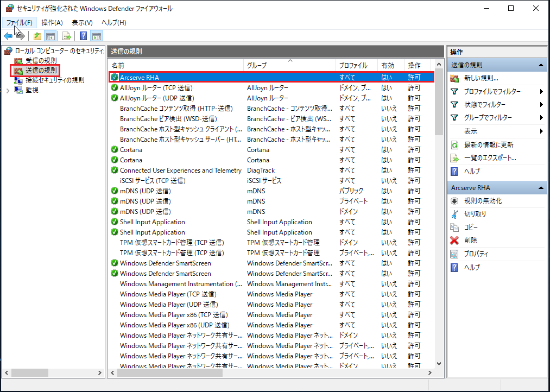
Task: Collapse the Arcserve RHA actions section
Action: [x=541, y=188]
